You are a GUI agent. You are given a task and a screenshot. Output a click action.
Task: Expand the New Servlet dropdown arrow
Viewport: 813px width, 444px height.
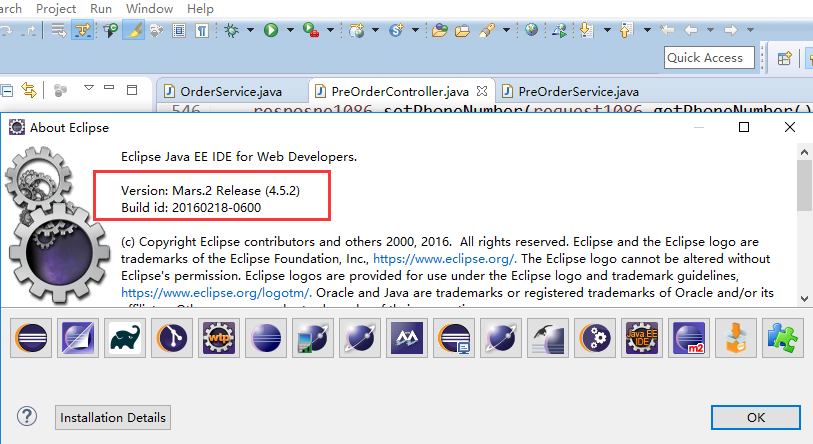click(x=415, y=30)
